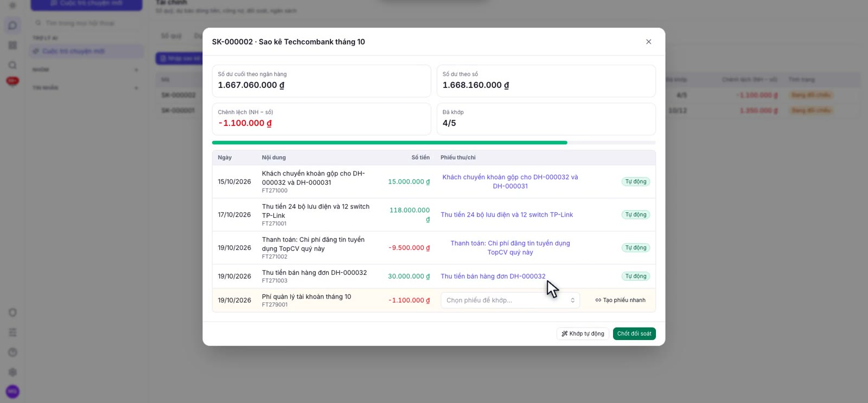Open the "Chọn phiếu để khớp..." dropdown
Viewport: 868px width, 403px height.
tap(510, 300)
